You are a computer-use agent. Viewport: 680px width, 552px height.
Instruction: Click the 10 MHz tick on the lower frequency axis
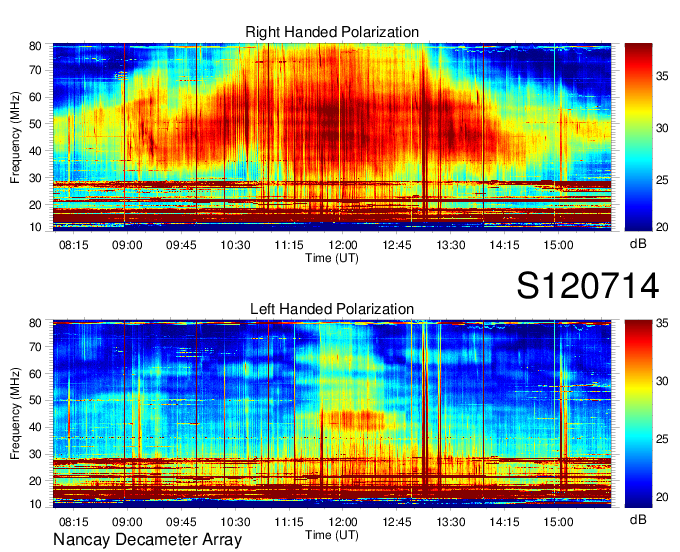pos(36,504)
